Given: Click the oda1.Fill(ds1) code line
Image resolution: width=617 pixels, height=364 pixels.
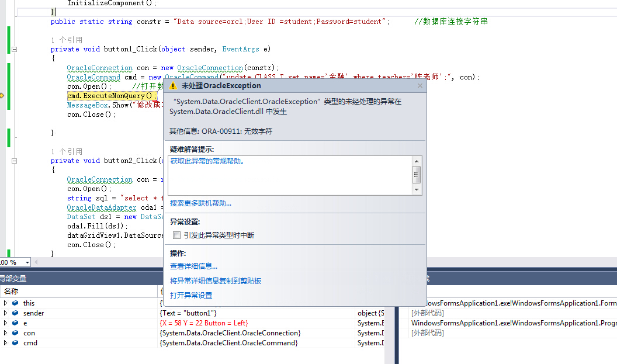Looking at the screenshot, I should coord(98,226).
